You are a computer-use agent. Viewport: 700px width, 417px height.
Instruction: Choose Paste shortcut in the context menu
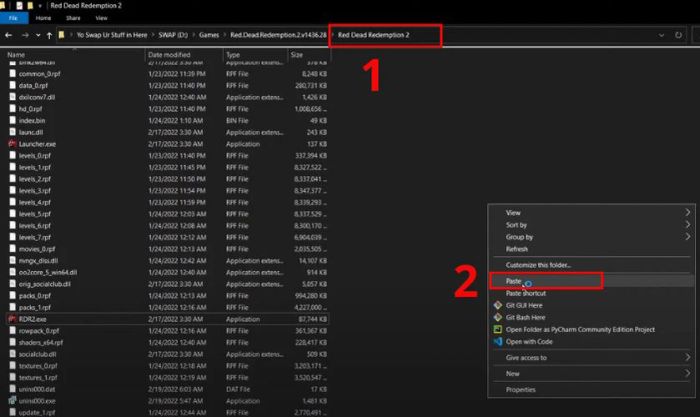[x=526, y=293]
